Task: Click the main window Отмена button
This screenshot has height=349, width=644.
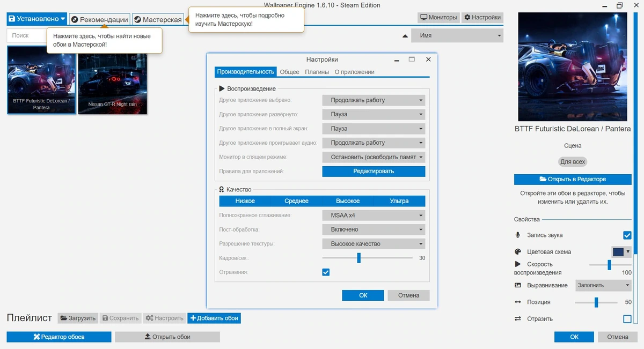Action: point(618,337)
